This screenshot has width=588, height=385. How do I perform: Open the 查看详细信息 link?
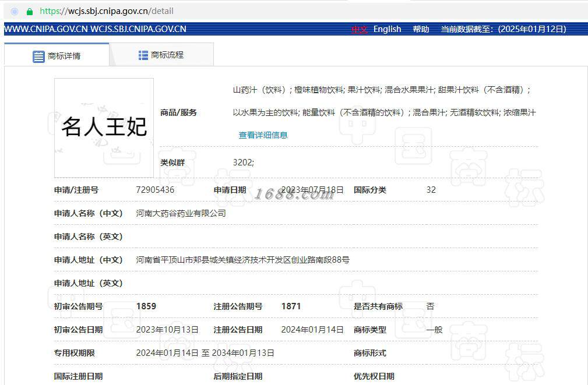(263, 135)
